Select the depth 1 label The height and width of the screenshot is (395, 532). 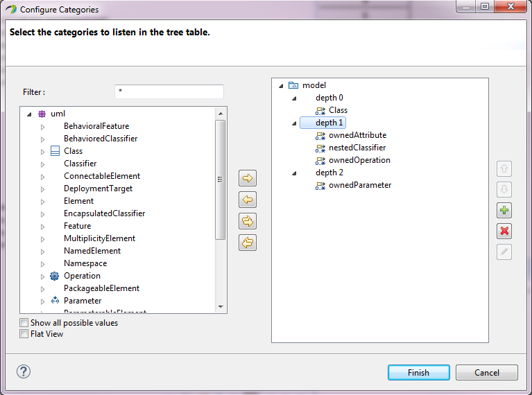click(329, 123)
